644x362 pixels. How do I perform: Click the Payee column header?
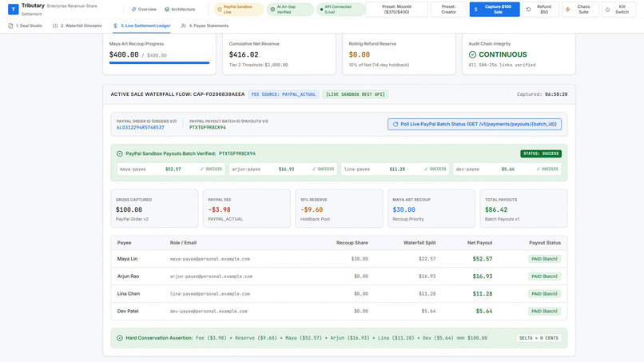124,243
